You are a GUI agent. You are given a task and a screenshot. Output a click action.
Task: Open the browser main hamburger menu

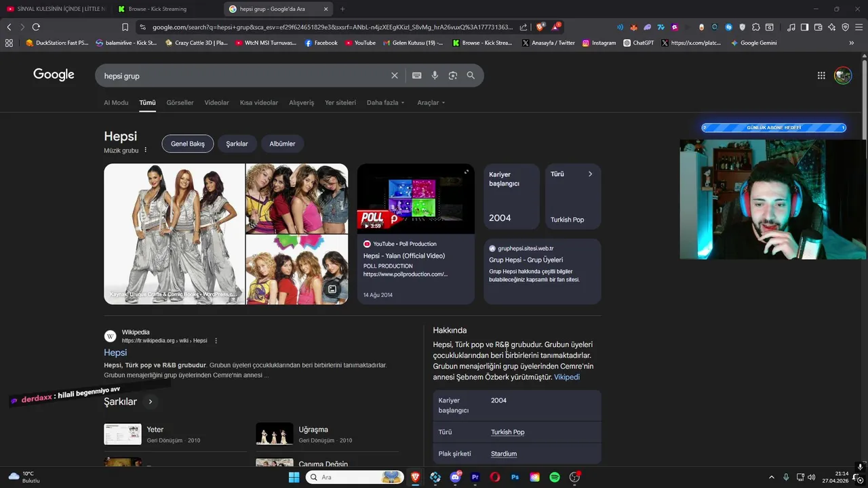tap(859, 27)
